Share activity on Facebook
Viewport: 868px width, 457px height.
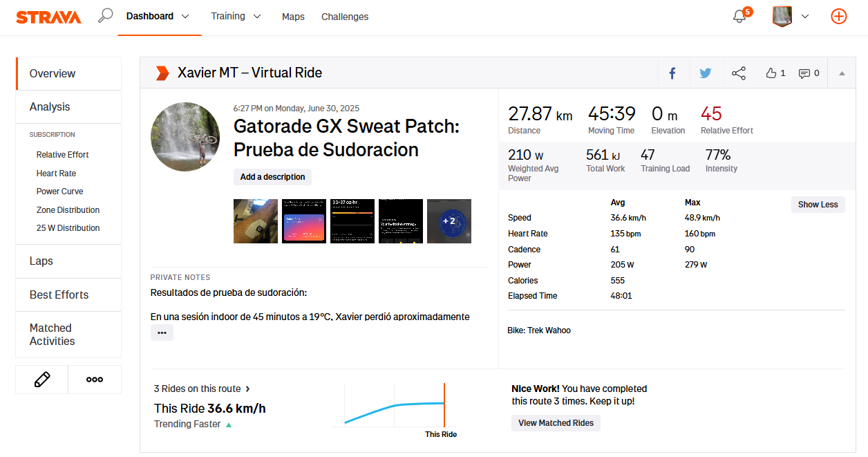[x=672, y=73]
